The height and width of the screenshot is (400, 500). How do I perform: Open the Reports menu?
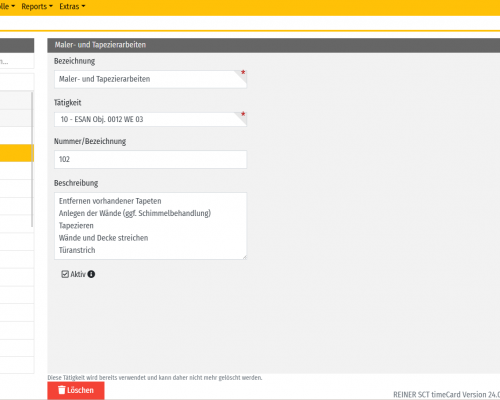click(x=37, y=6)
